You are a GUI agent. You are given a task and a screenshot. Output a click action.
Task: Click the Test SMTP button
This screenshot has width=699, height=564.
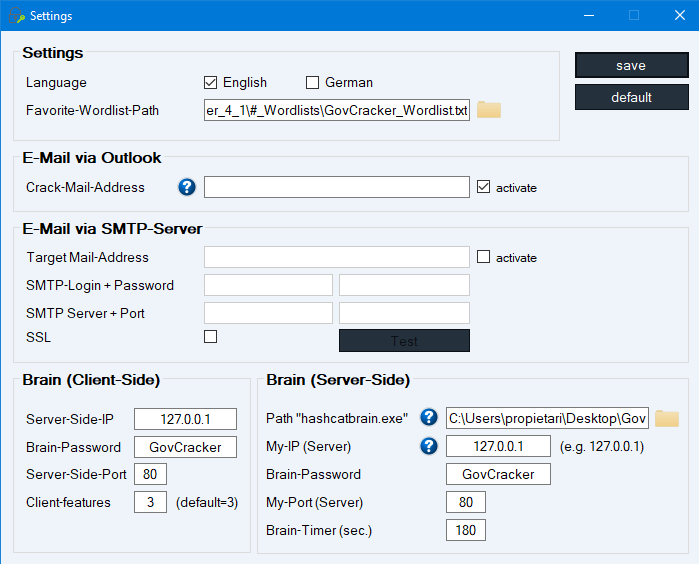pyautogui.click(x=404, y=341)
